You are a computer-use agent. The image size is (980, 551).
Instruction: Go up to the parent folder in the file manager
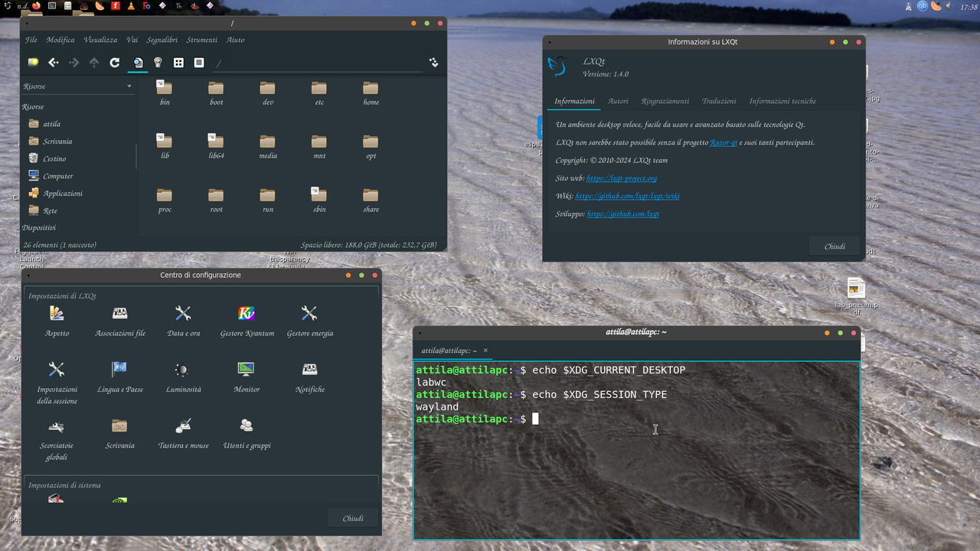tap(94, 63)
